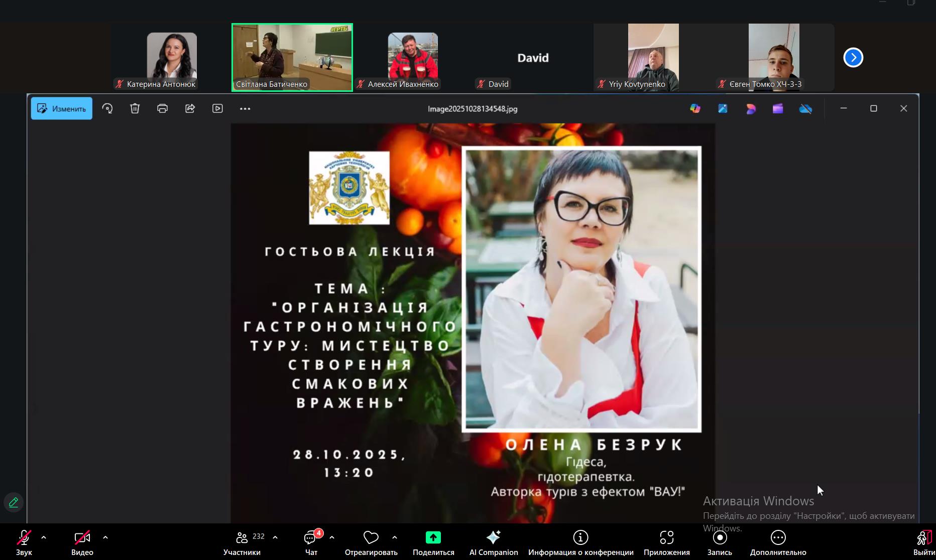936x560 pixels.
Task: Open the share icon in photo viewer
Action: [190, 108]
